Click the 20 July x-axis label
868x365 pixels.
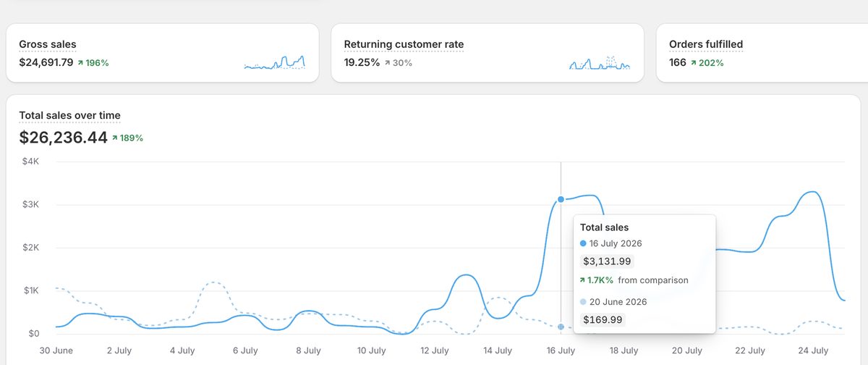[x=686, y=351]
